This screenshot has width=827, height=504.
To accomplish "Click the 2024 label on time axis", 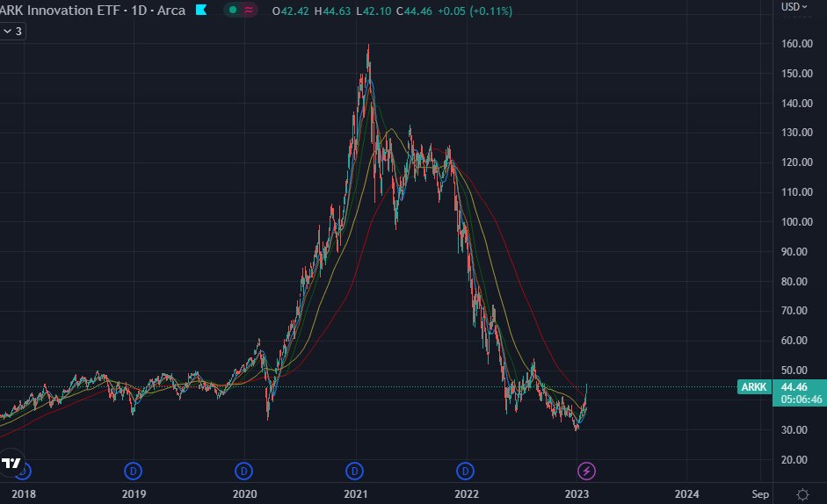I will tap(686, 494).
